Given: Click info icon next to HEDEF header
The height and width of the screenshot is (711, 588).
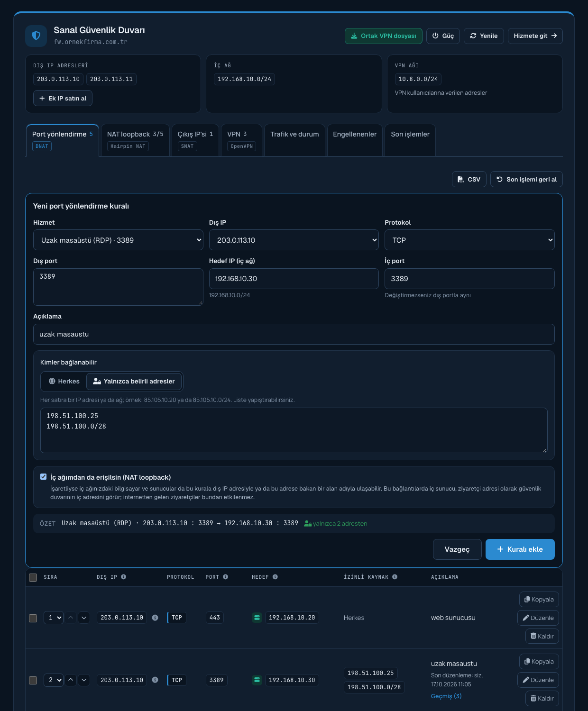Looking at the screenshot, I should (275, 577).
